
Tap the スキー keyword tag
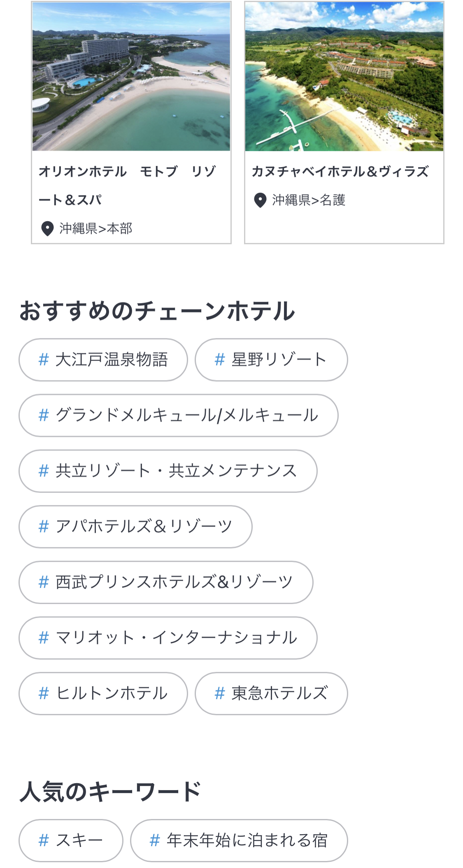point(71,840)
